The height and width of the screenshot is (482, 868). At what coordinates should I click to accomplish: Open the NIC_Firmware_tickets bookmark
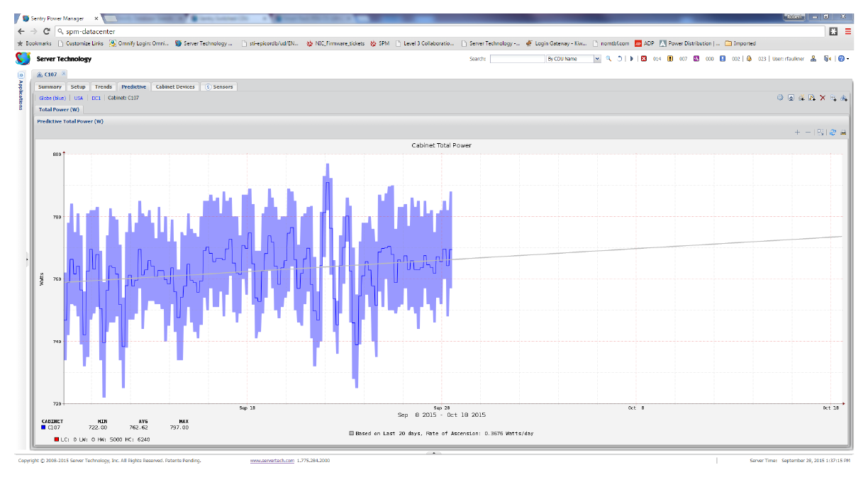pos(335,43)
